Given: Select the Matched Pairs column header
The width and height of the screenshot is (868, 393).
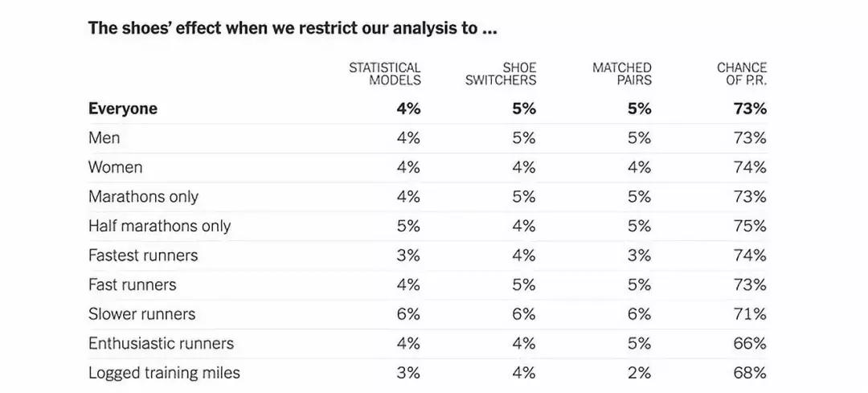Looking at the screenshot, I should tap(622, 74).
